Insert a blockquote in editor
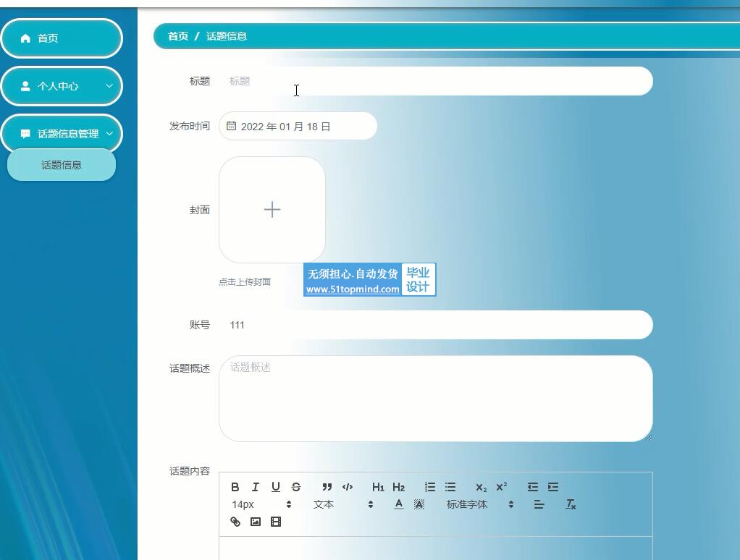This screenshot has height=560, width=740. (327, 487)
